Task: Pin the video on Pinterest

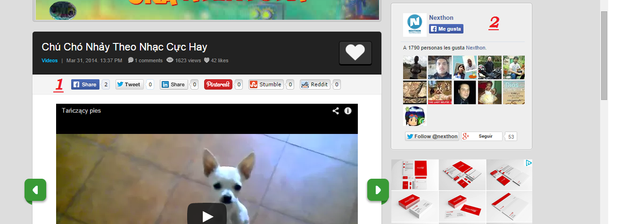Action: [x=218, y=84]
